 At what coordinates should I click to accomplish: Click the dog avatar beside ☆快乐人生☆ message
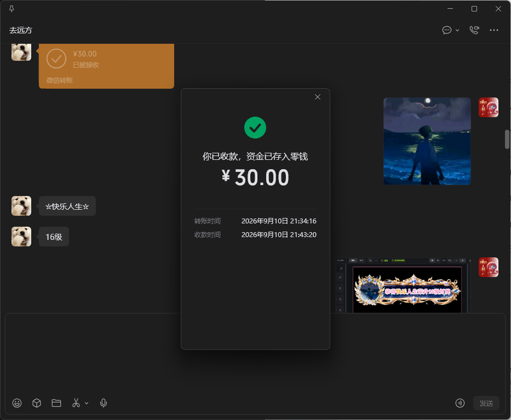point(21,206)
